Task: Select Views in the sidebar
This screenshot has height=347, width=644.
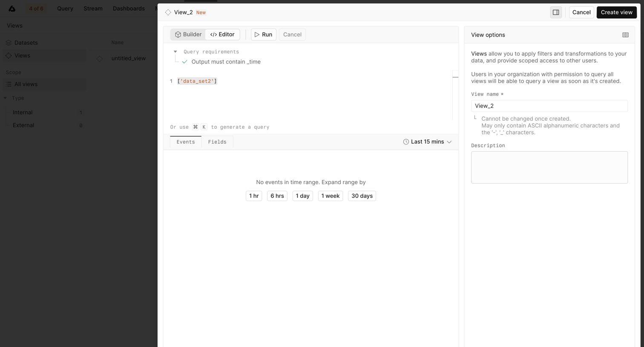Action: tap(44, 55)
